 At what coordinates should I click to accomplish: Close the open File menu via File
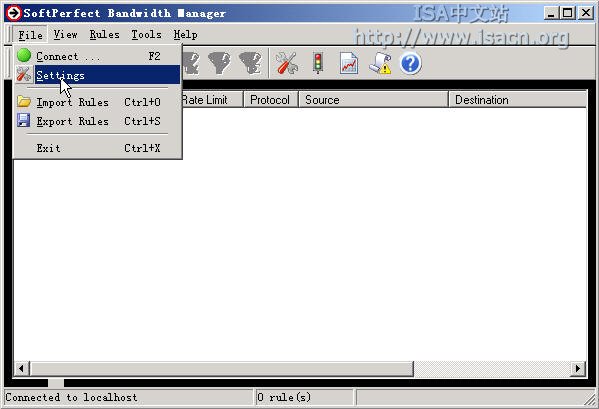tap(30, 35)
